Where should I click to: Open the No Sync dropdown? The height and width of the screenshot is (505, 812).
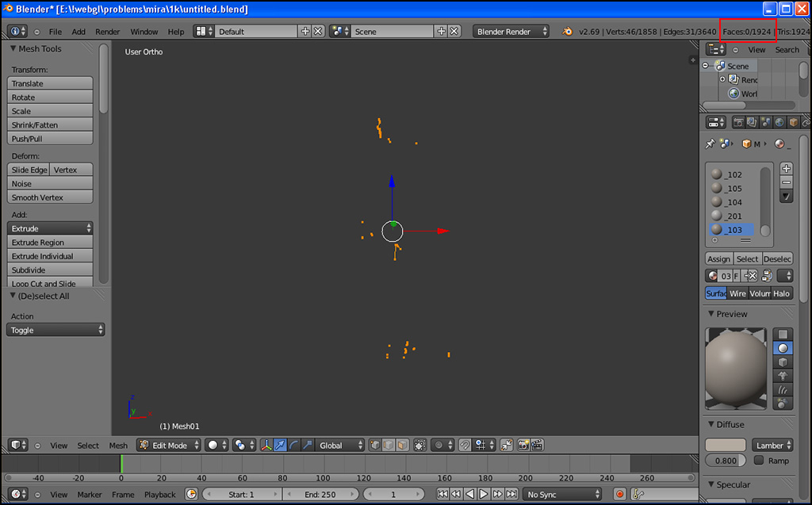(x=562, y=494)
